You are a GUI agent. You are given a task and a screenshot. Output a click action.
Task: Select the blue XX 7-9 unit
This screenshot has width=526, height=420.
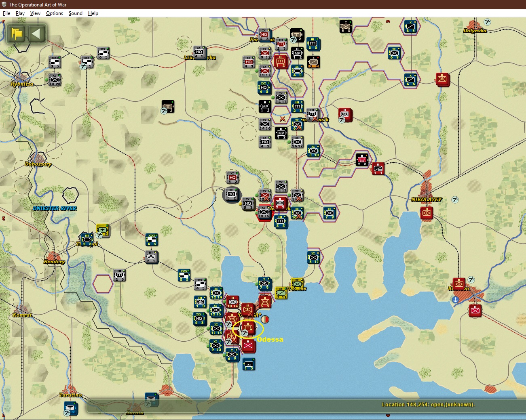[x=330, y=213]
